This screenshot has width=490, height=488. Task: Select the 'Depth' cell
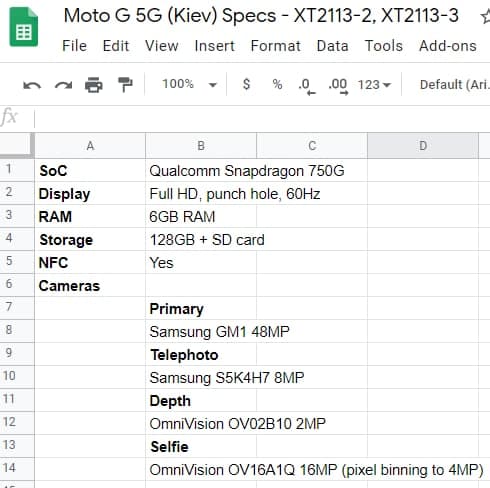(x=201, y=400)
